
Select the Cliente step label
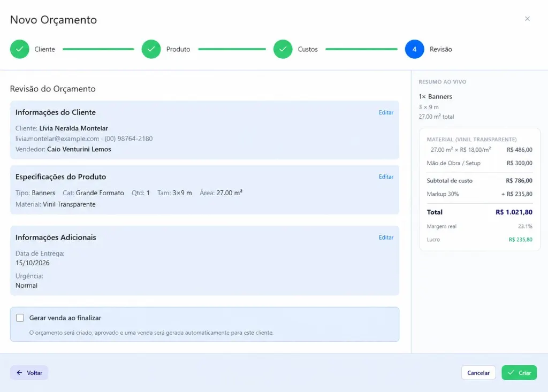click(x=45, y=49)
